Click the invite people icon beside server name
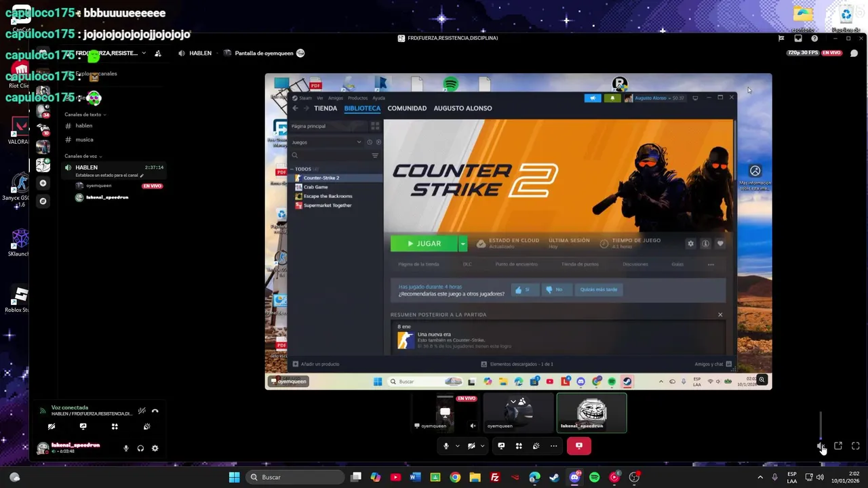This screenshot has width=868, height=488. click(157, 53)
